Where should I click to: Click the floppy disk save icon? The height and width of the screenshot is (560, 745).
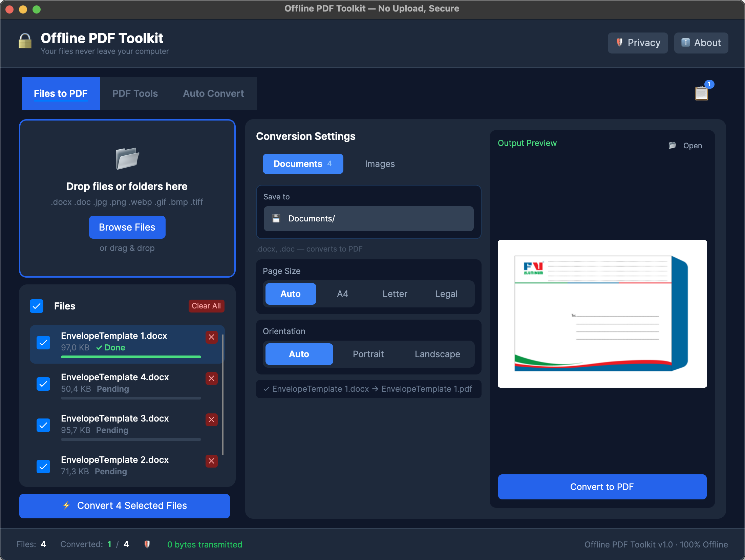pyautogui.click(x=276, y=219)
